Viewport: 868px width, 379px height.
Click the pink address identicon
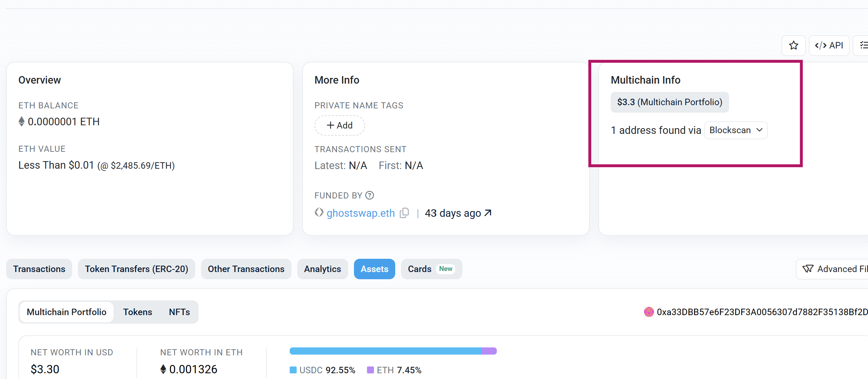(x=649, y=312)
